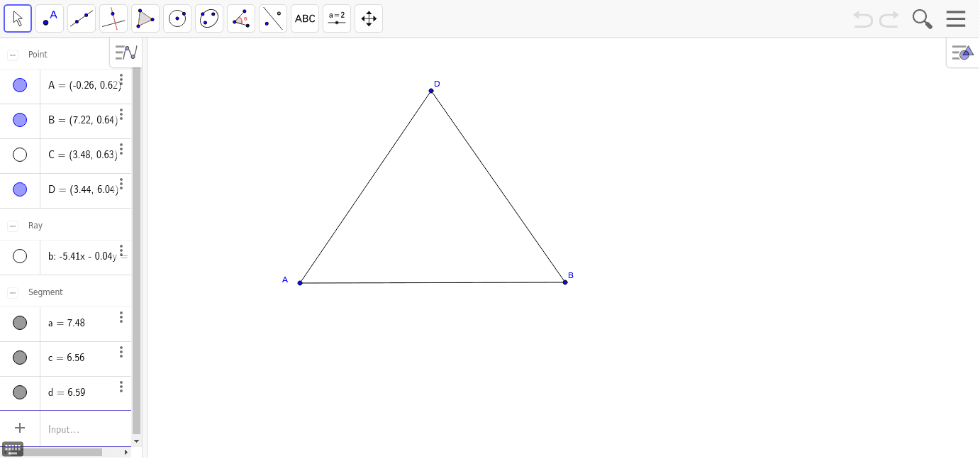Select the Point tool
Viewport: 980px width, 459px height.
click(50, 18)
